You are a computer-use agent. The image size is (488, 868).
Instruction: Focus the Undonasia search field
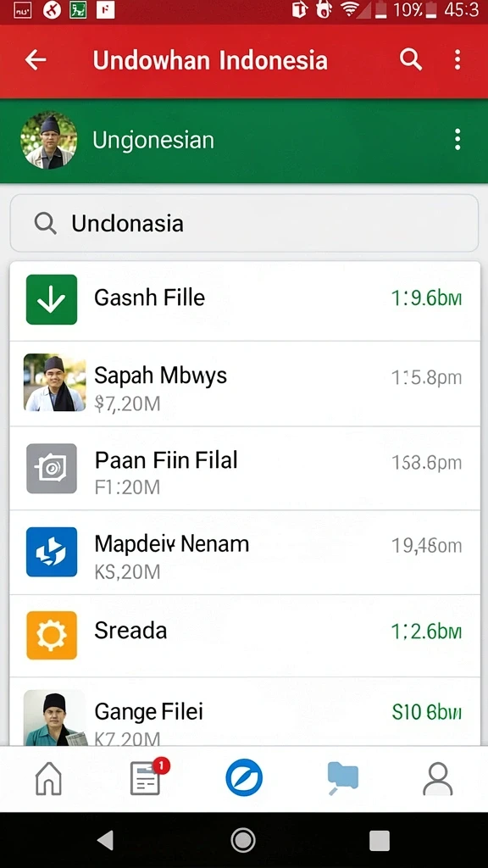(x=244, y=223)
